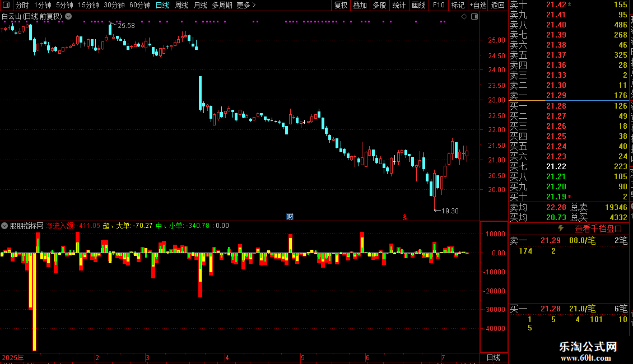Click the 买一 price 21.28 in order book
Image resolution: width=633 pixels, height=364 pixels.
click(x=556, y=106)
